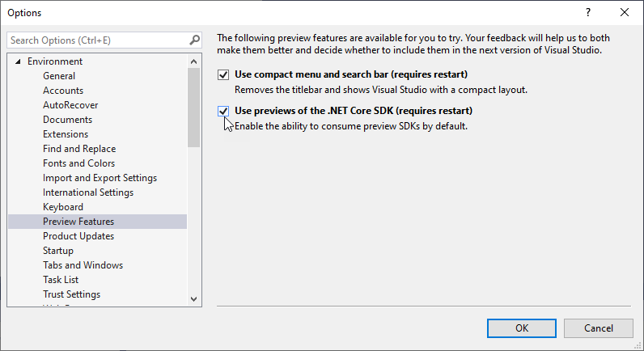Close the Options dialog window
The image size is (644, 351).
[625, 12]
